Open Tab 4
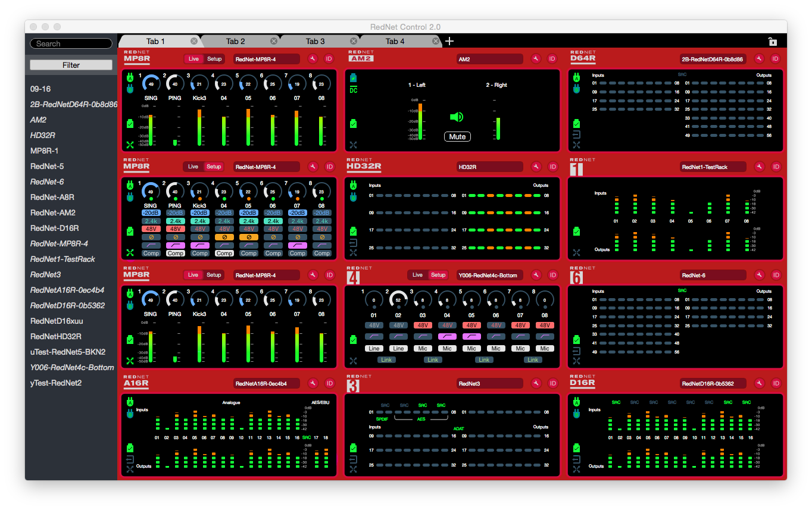 (395, 41)
